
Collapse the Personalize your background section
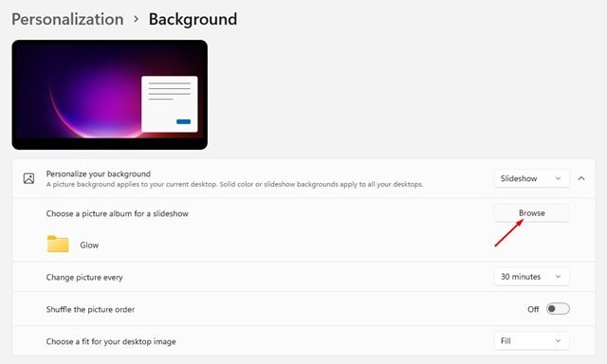(x=581, y=178)
